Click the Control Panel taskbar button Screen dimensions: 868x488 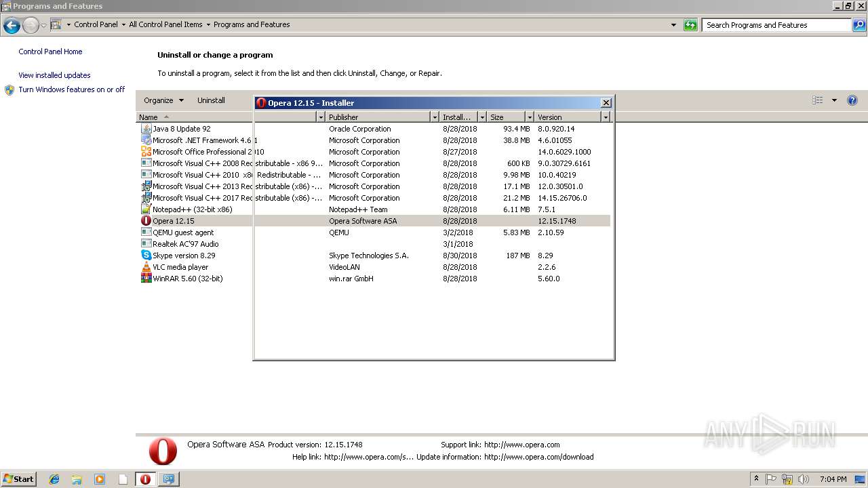pyautogui.click(x=169, y=479)
